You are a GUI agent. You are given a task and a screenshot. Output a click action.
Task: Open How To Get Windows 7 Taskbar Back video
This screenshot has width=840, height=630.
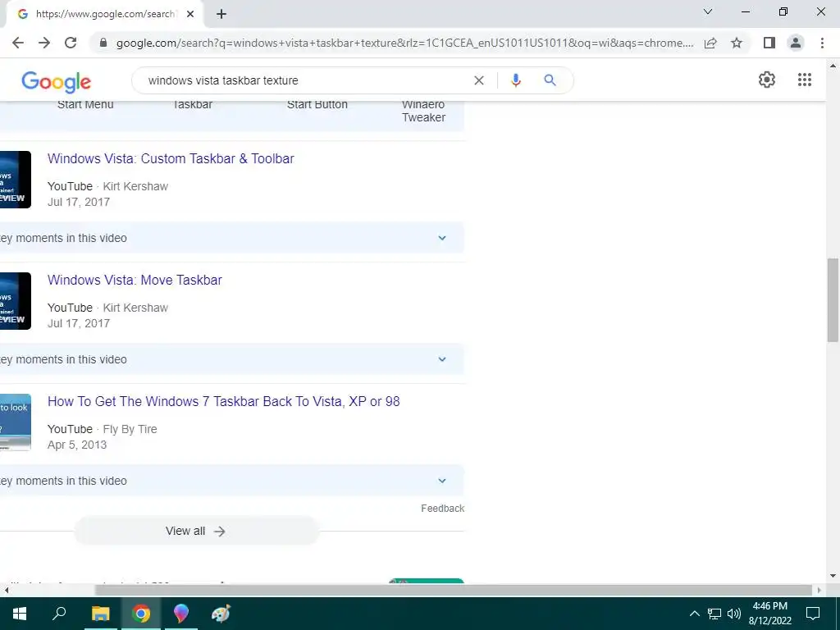223,402
